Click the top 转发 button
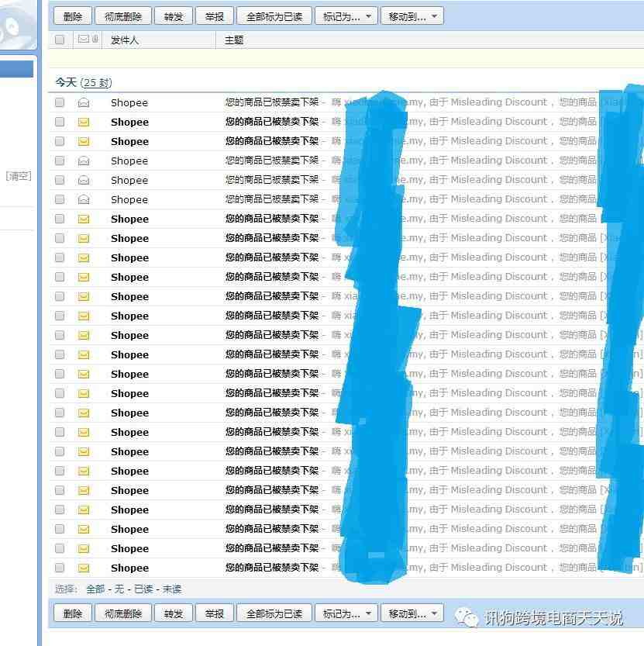 (x=174, y=16)
